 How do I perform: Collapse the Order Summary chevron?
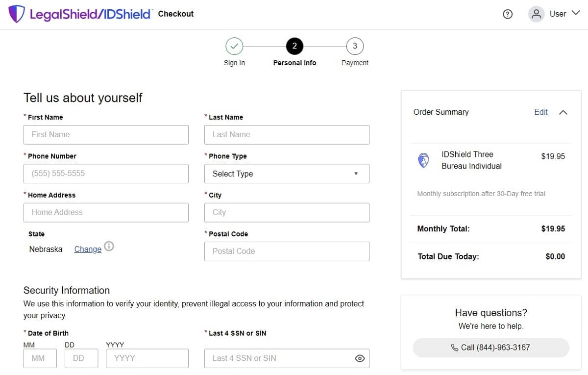point(563,112)
